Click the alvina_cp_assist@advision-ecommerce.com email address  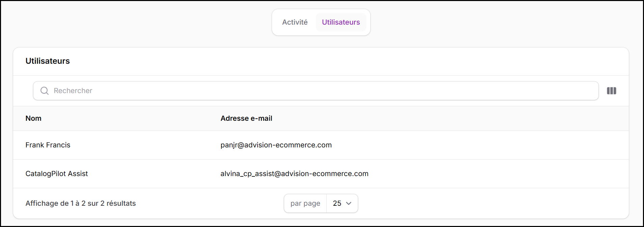point(294,174)
